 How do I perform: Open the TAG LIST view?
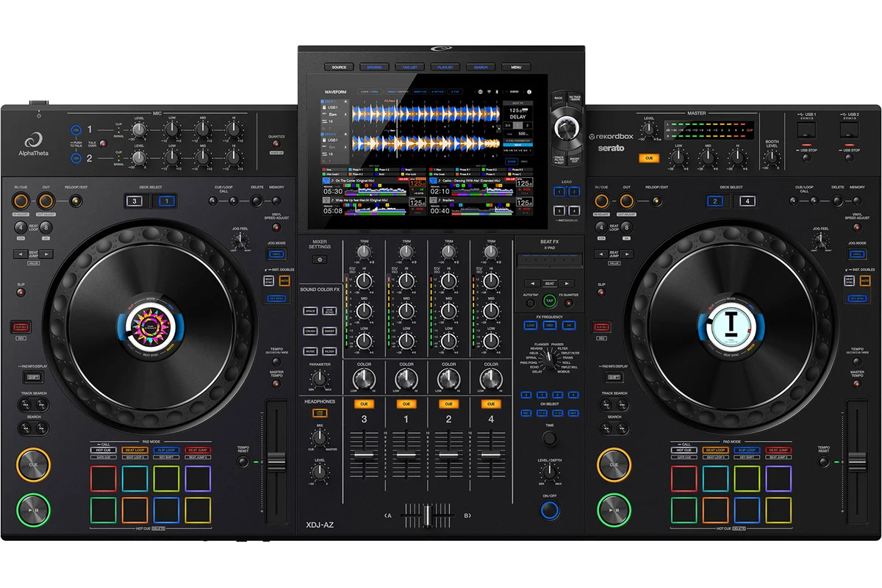(x=409, y=67)
